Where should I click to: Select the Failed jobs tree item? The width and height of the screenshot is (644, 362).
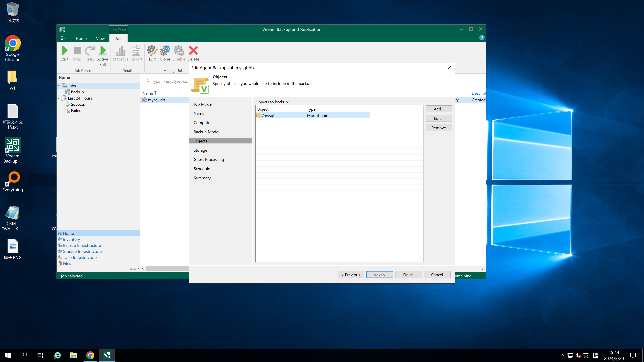(x=76, y=110)
